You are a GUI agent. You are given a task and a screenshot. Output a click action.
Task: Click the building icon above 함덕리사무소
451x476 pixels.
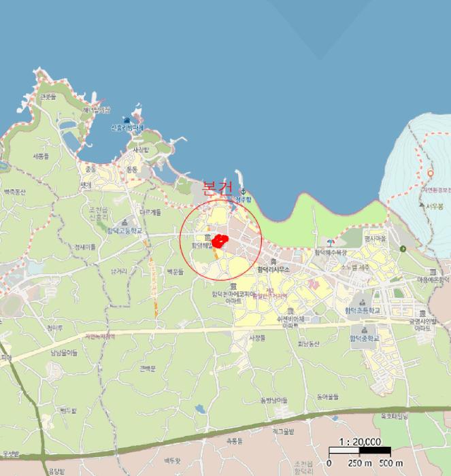(x=273, y=261)
